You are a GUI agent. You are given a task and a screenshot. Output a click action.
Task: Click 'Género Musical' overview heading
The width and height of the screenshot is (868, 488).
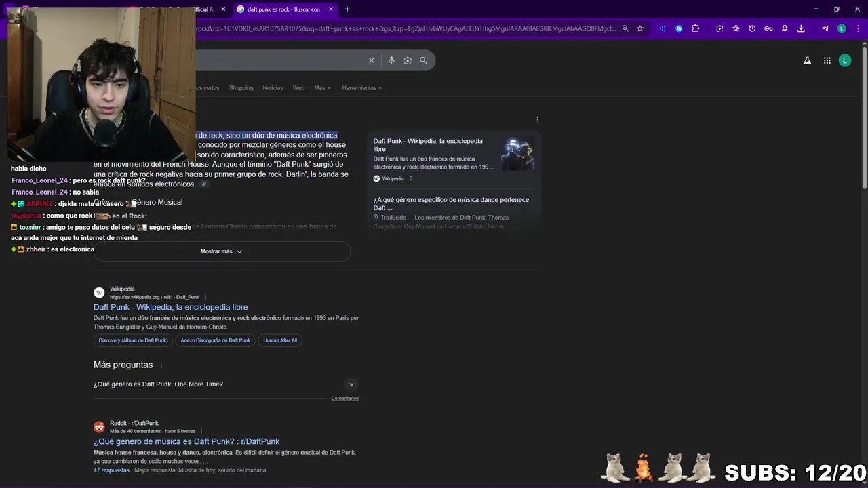pos(157,202)
